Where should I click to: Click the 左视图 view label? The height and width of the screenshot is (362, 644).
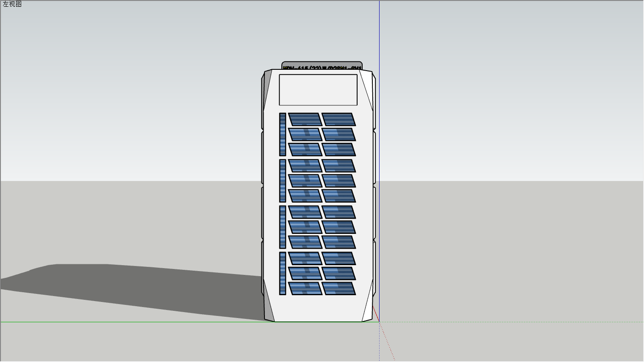pos(12,4)
